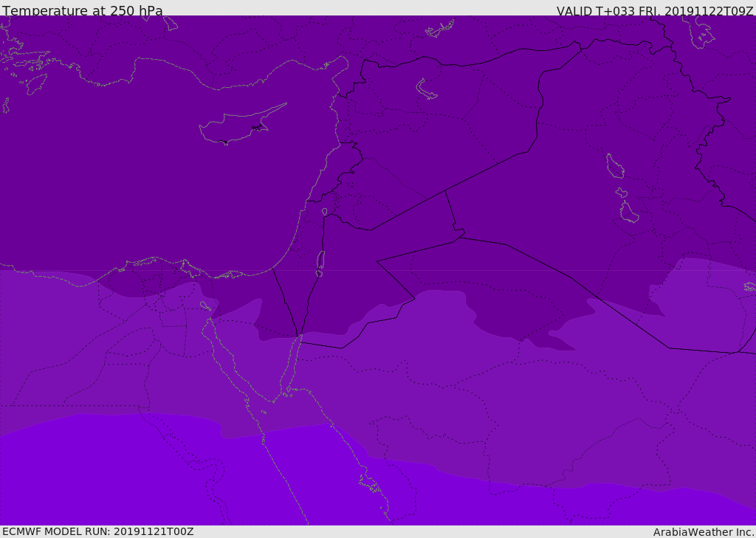Screen dimensions: 756x538
Task: Click the brightest violet band at the bottom
Action: pos(148,480)
